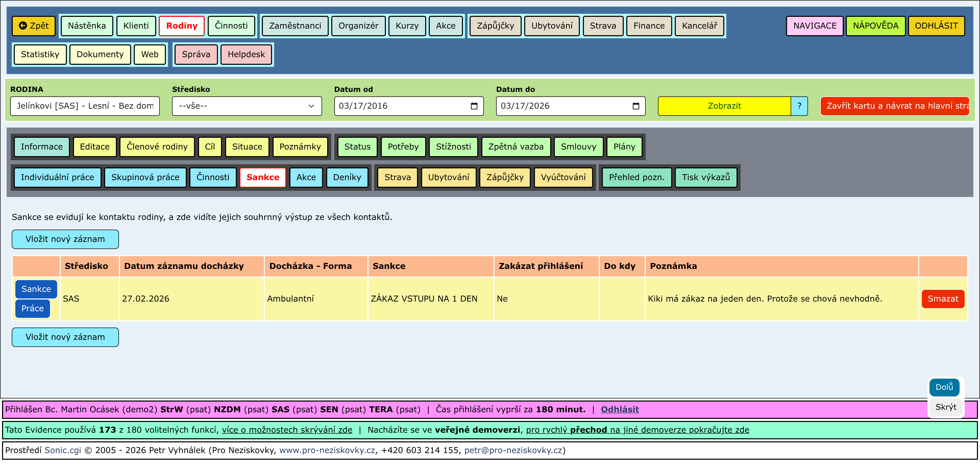Click the question mark help button

tap(799, 106)
